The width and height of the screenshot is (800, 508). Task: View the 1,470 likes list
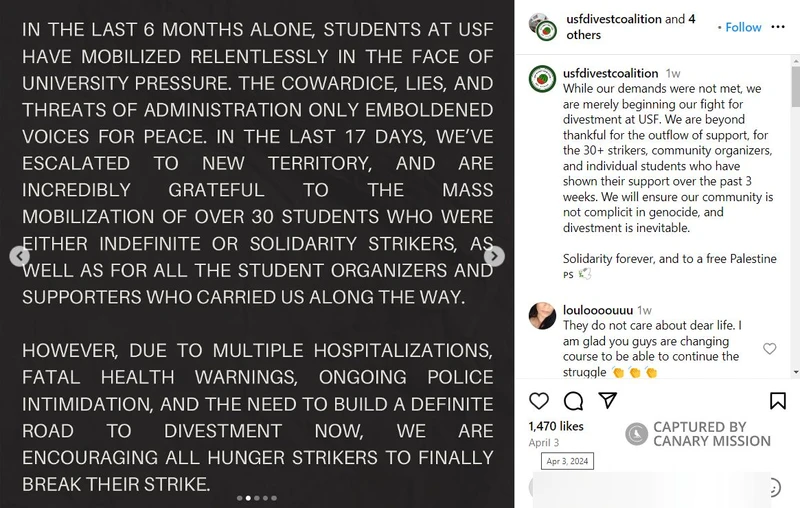[555, 426]
